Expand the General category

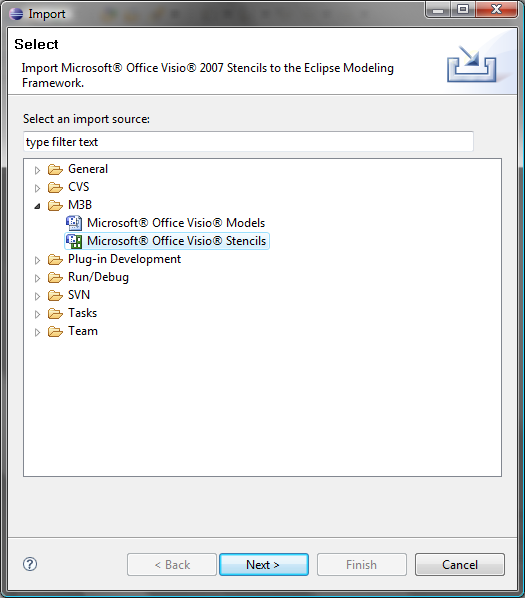pos(37,170)
